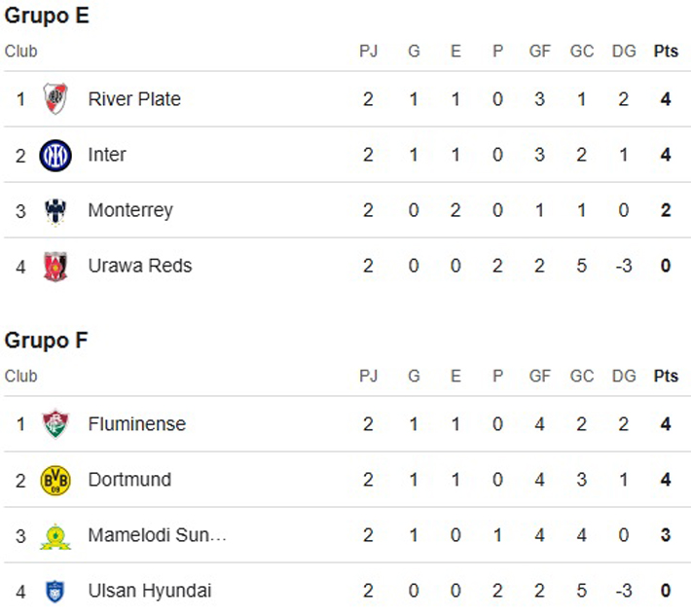Open the truncated Mamelodi Sun... name
This screenshot has height=616, width=691.
158,535
